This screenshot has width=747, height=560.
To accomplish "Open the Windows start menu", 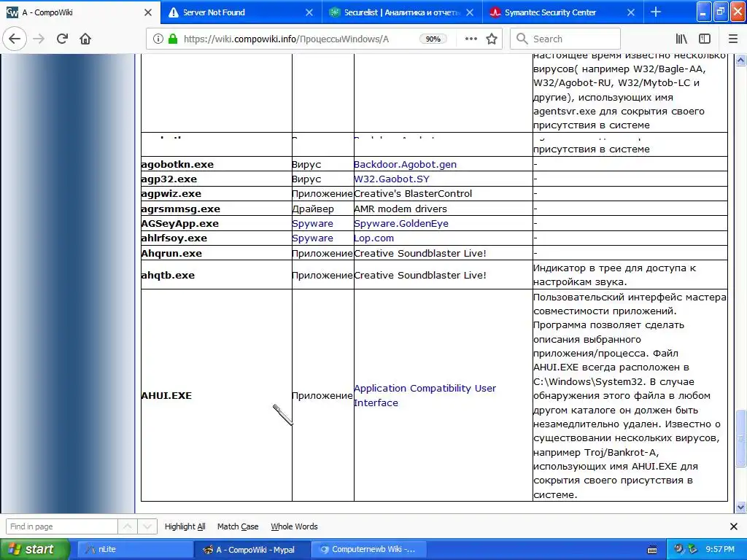I will (34, 549).
